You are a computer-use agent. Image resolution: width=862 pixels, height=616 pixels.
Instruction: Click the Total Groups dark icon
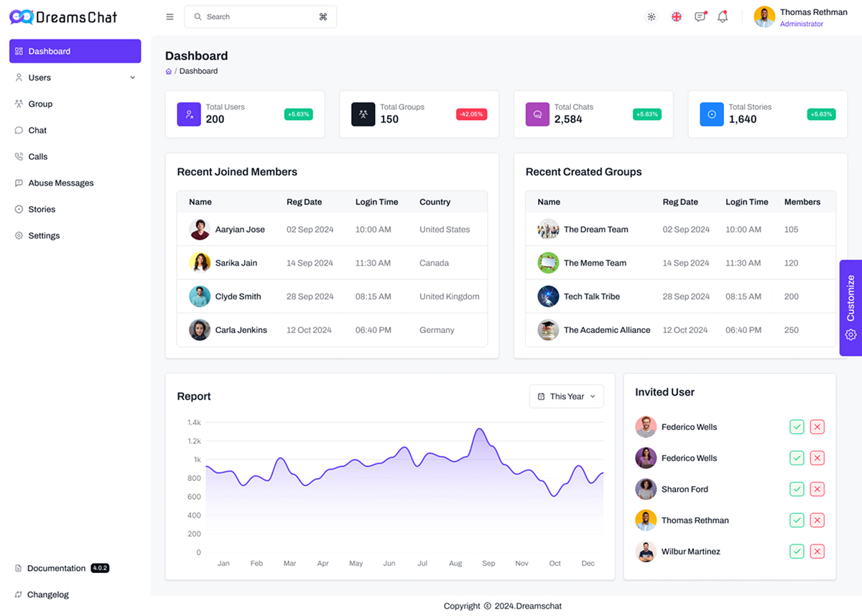363,114
